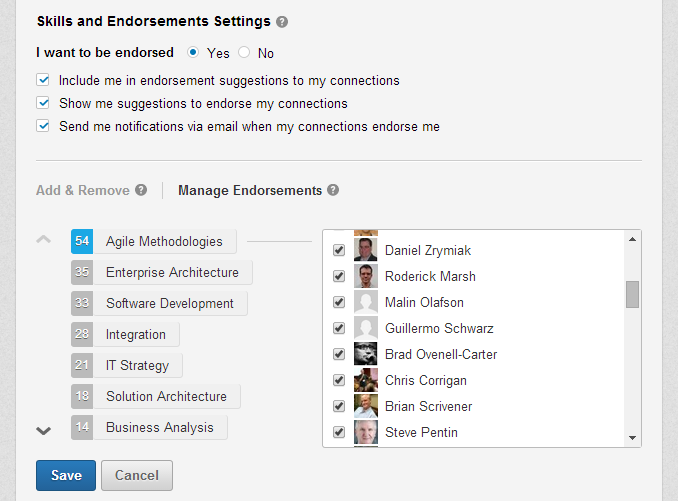Expand more skills with the down chevron

click(x=44, y=431)
